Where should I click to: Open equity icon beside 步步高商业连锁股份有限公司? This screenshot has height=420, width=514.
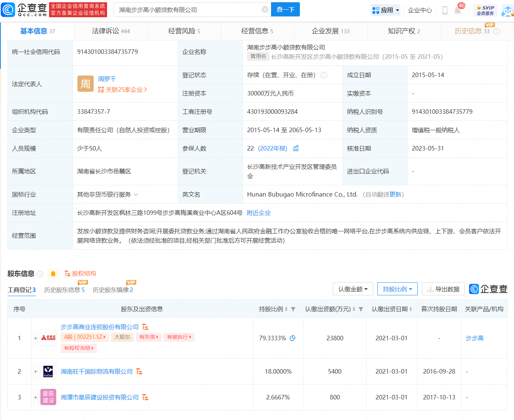click(145, 327)
